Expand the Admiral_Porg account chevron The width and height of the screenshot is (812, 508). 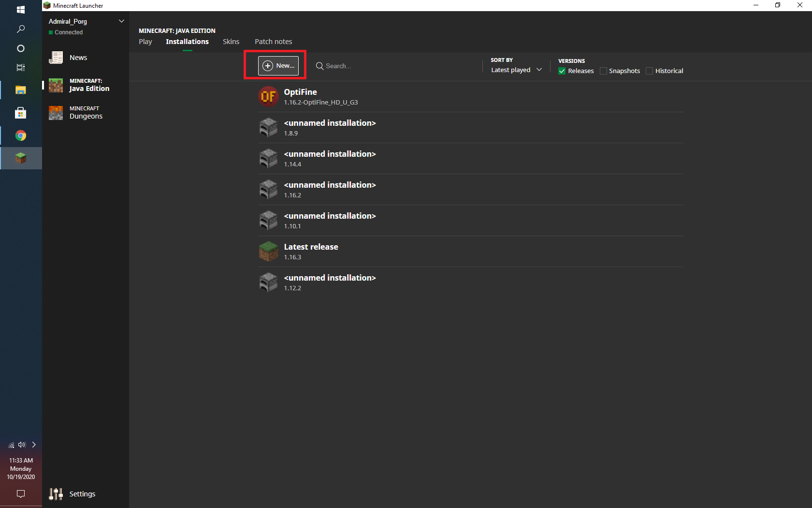tap(121, 21)
